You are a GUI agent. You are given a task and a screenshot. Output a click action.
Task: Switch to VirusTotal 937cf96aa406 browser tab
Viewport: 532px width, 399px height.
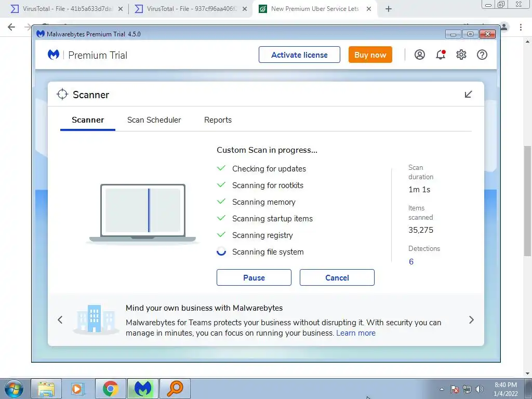coord(191,9)
